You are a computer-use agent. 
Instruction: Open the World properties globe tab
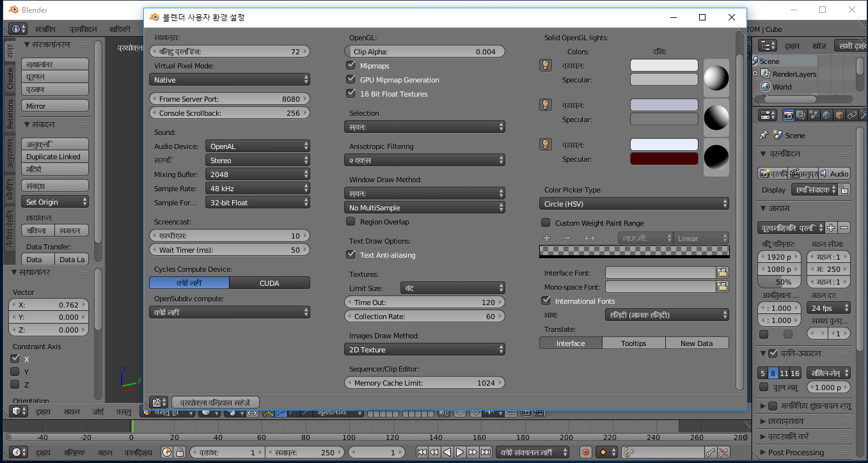point(826,115)
